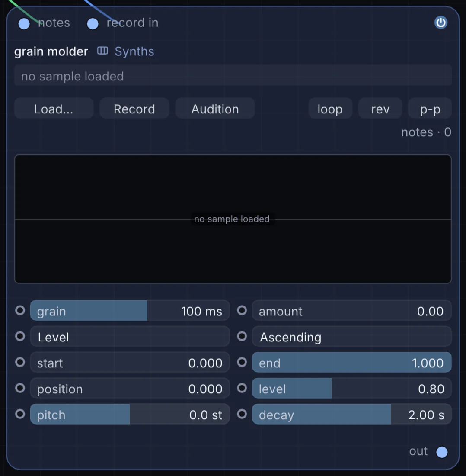Open the Level mode dropdown

[x=130, y=337]
